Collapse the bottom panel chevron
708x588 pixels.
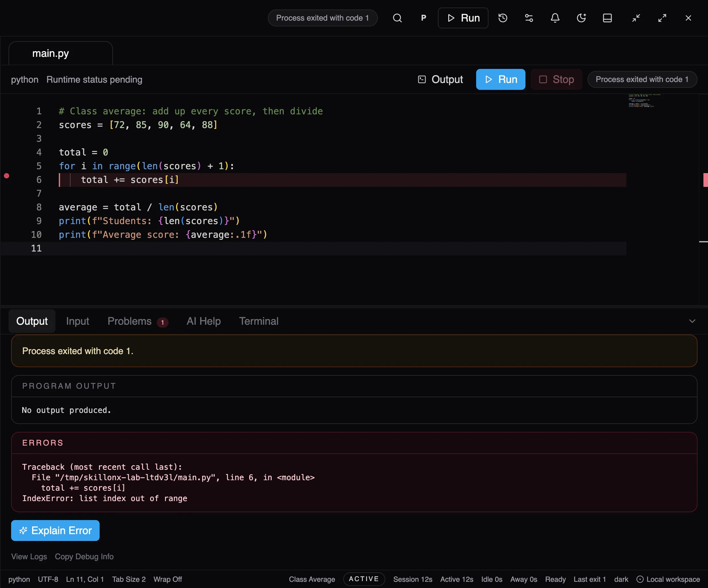pyautogui.click(x=692, y=321)
